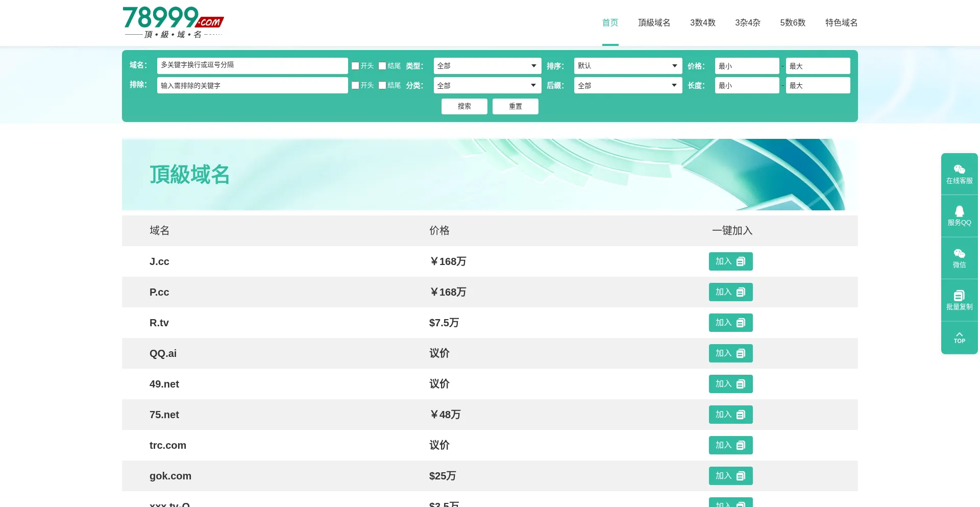Click the gok.com domain name
980x507 pixels.
point(170,476)
